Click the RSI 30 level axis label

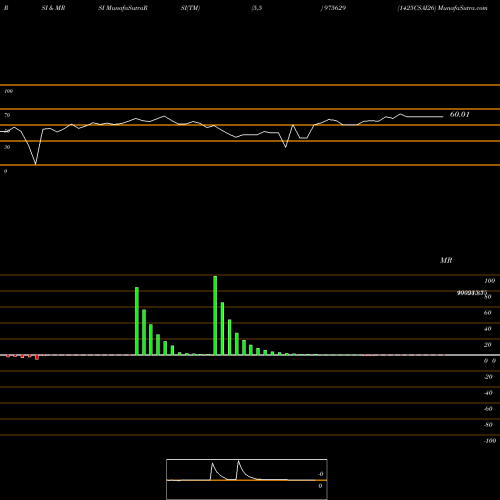7,147
